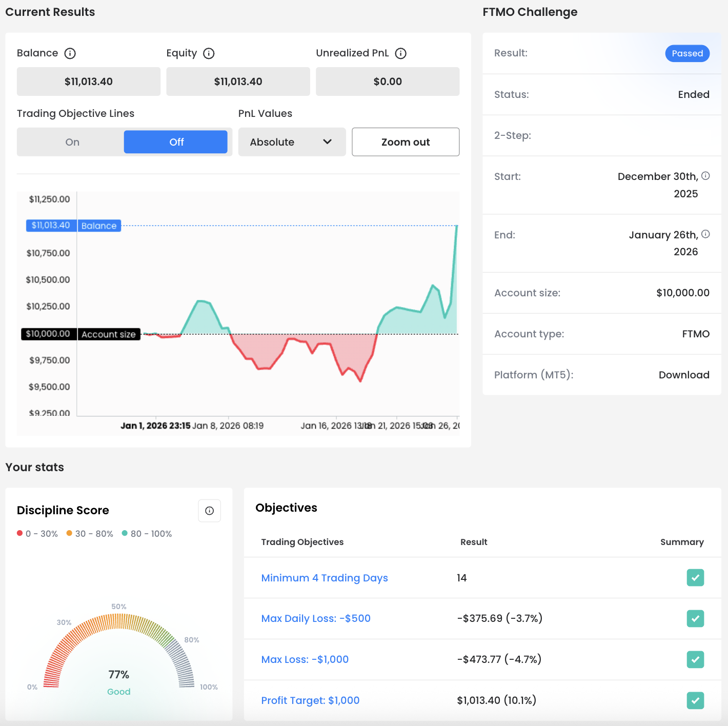Open Minimum 4 Trading Days objective
The width and height of the screenshot is (728, 726).
[325, 578]
